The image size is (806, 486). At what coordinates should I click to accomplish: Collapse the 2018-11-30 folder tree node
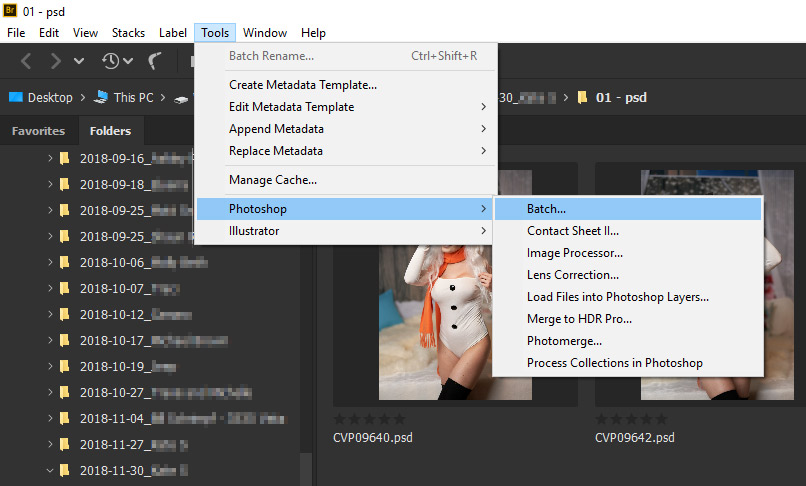50,470
